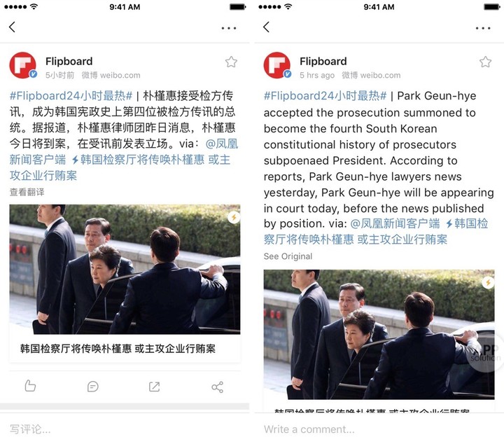Open the right post news photo
504x444 pixels.
(x=379, y=334)
